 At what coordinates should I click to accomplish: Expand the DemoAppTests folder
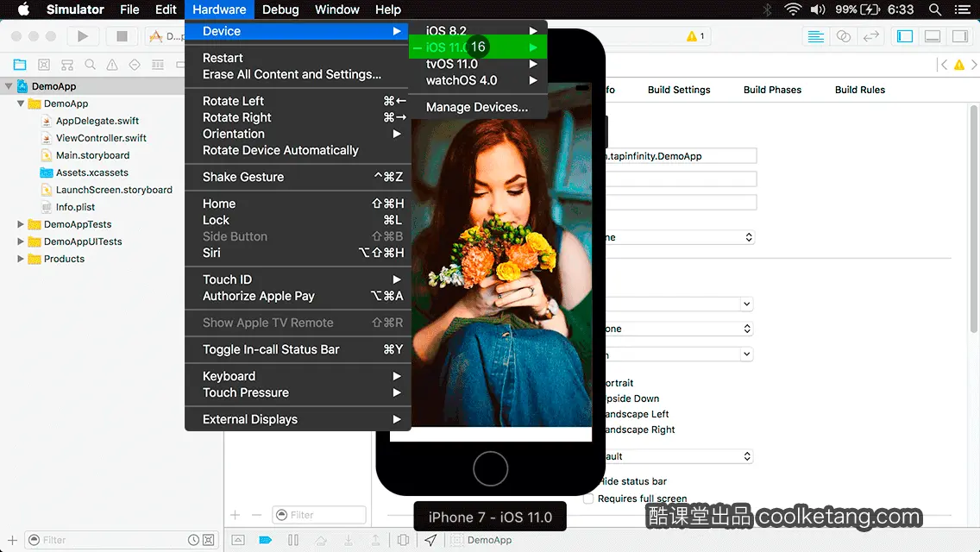[21, 223]
